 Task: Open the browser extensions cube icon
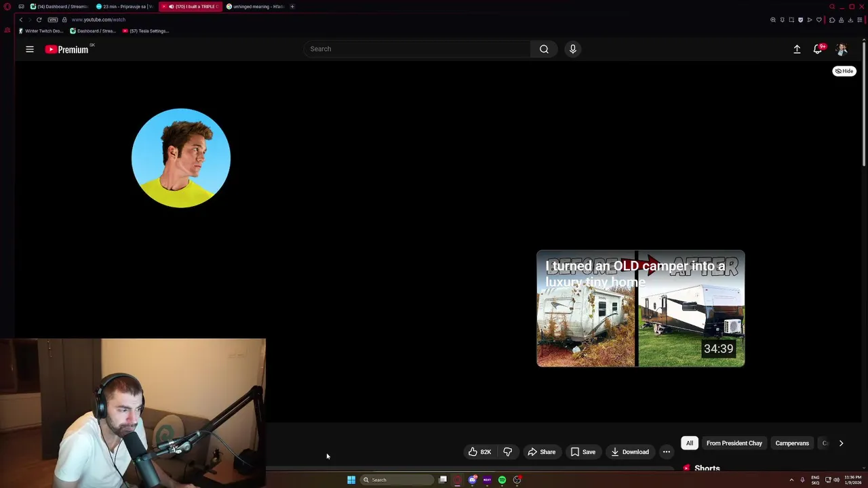tap(832, 20)
